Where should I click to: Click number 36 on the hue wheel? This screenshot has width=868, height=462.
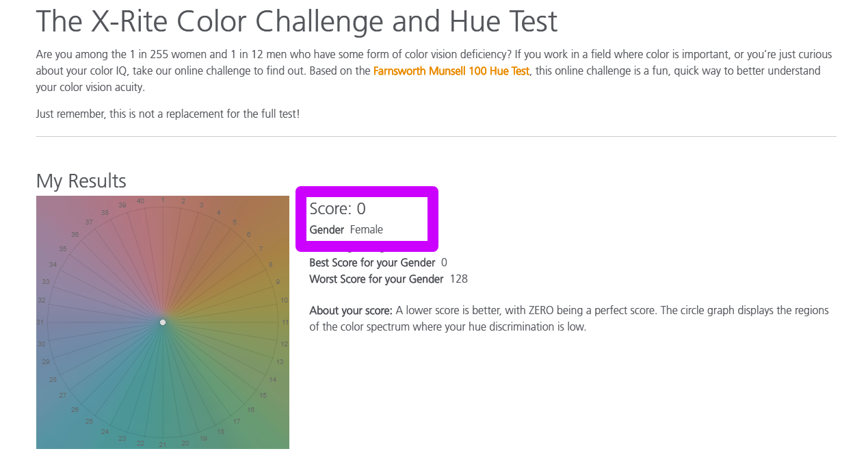[x=75, y=235]
